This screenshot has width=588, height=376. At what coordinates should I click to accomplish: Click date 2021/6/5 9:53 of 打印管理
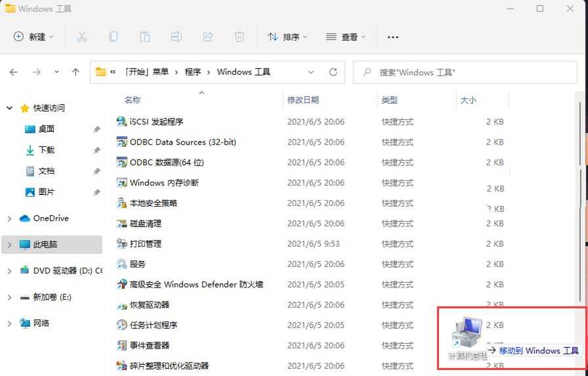[314, 243]
